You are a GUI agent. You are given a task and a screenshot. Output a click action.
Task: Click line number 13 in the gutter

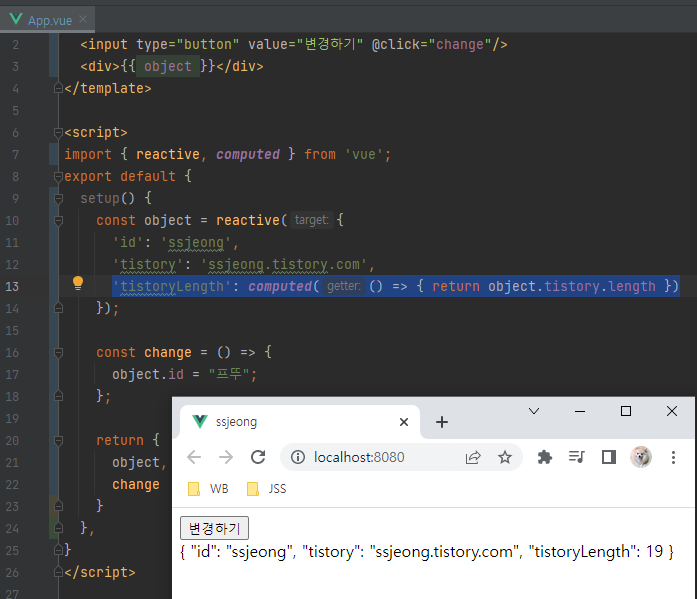pyautogui.click(x=12, y=287)
